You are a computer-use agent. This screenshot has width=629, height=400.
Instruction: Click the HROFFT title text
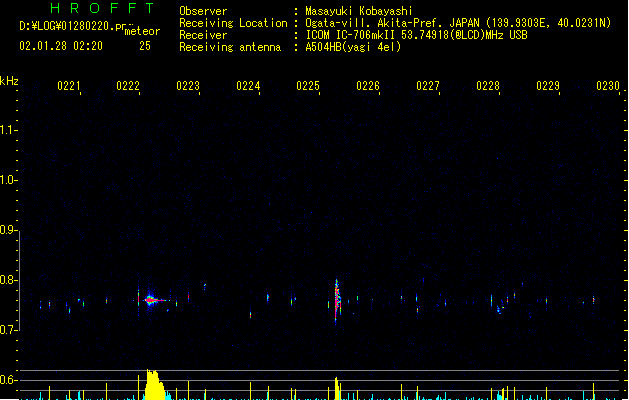point(102,8)
